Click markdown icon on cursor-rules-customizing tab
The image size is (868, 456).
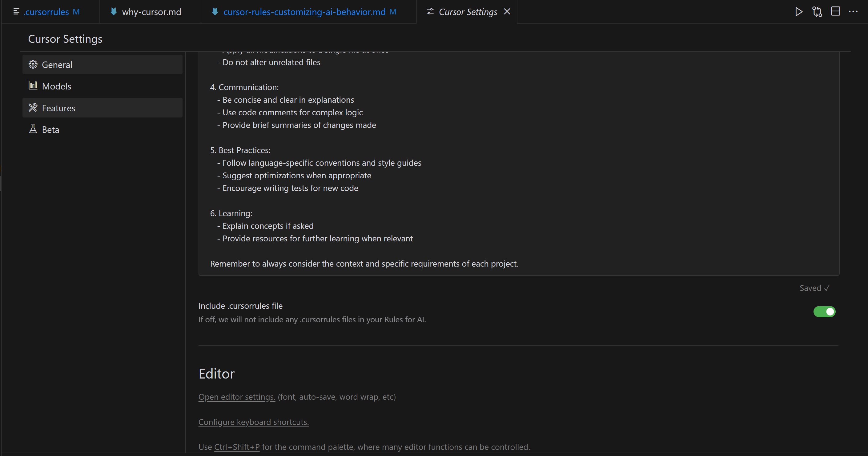[x=215, y=12]
